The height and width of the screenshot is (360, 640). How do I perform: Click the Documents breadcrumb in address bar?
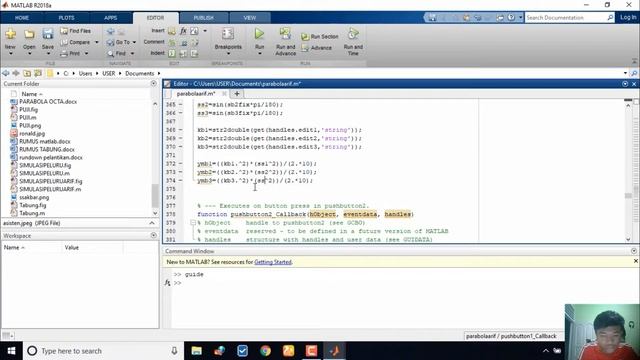pos(140,73)
